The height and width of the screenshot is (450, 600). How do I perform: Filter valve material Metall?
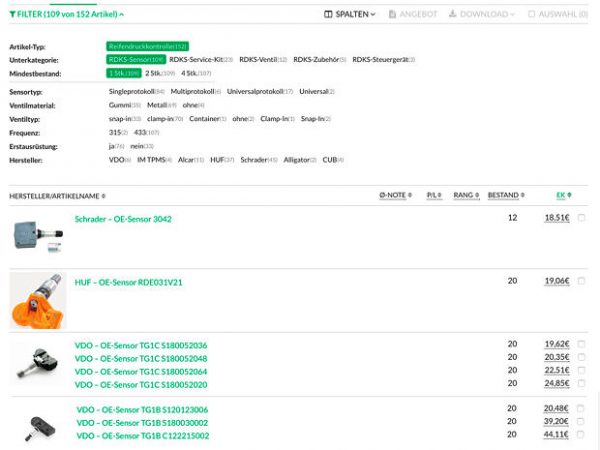tap(161, 105)
